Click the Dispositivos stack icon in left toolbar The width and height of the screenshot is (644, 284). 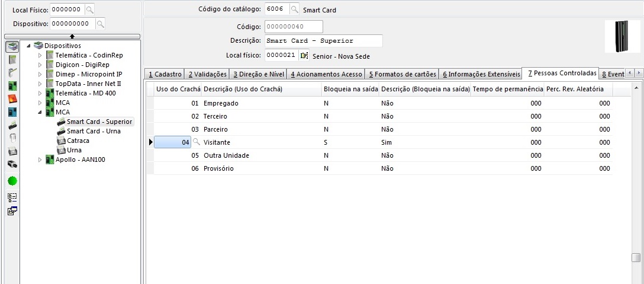[12, 47]
